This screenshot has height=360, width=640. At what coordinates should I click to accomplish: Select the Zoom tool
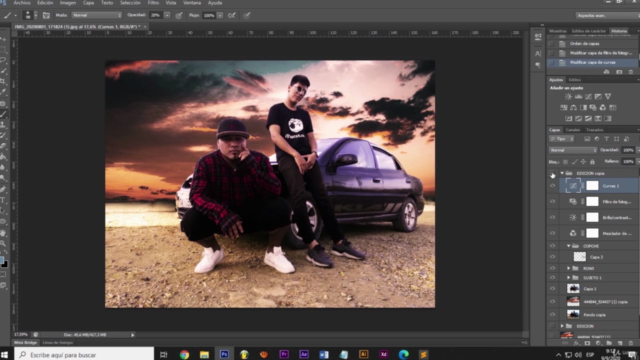(x=4, y=243)
